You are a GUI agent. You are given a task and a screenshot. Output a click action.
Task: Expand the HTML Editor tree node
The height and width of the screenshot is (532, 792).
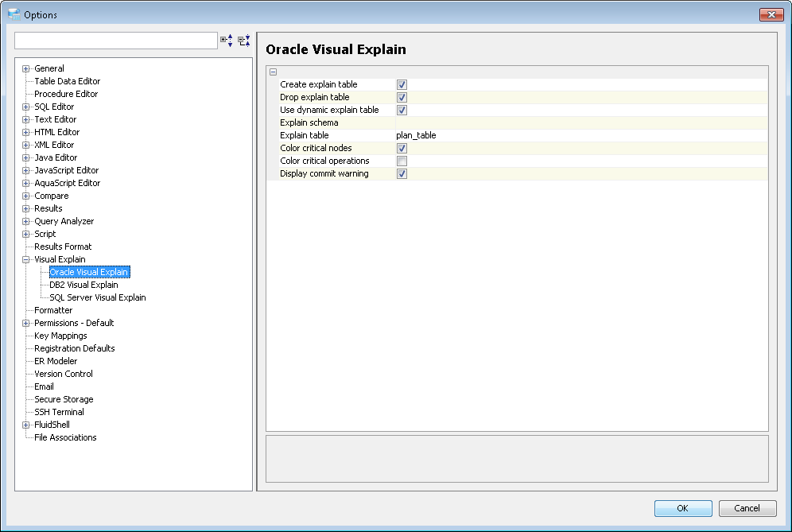pos(25,132)
